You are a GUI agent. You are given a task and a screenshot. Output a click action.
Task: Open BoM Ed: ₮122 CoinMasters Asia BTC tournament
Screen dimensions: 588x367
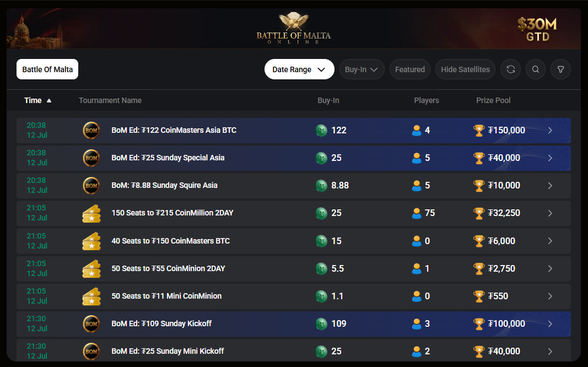coord(294,131)
